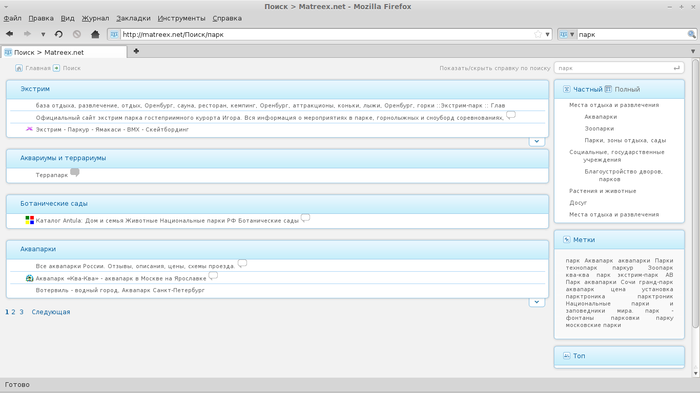The width and height of the screenshot is (700, 393).
Task: Open the Аквариумы и террариумы heading
Action: (x=63, y=158)
